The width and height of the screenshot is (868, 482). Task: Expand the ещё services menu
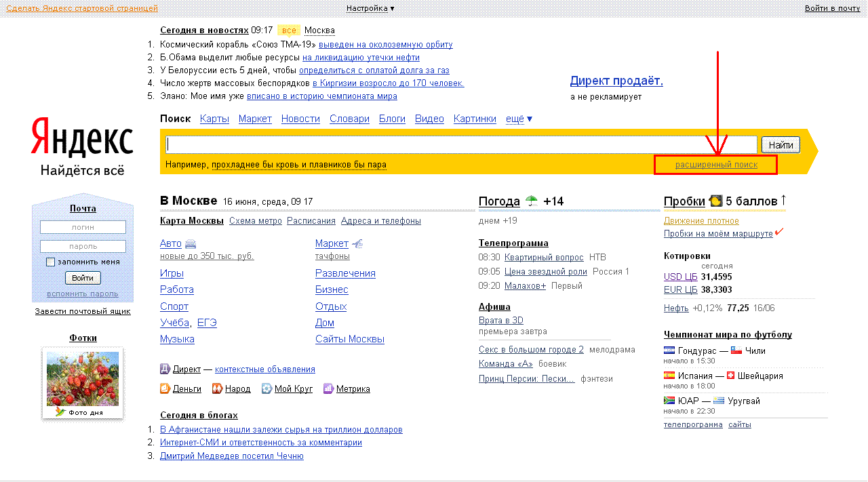point(519,119)
